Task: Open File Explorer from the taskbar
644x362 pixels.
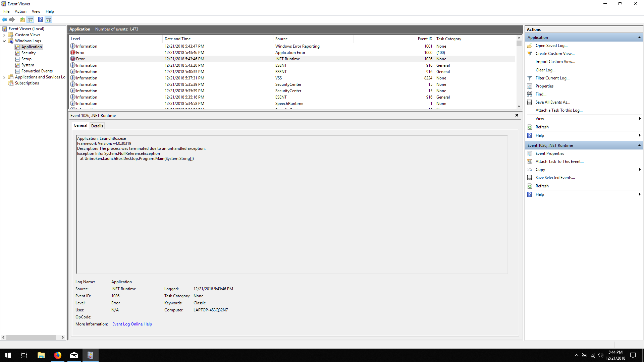Action: tap(41, 355)
